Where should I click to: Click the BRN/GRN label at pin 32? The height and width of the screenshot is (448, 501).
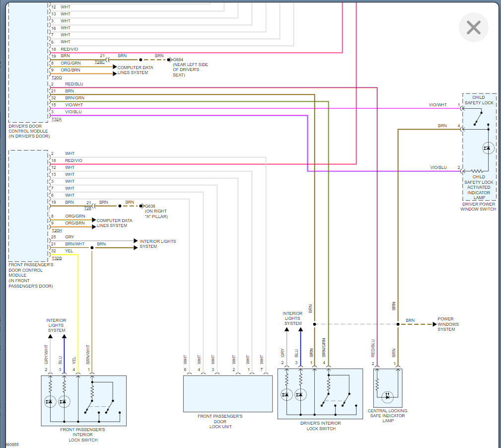click(75, 98)
